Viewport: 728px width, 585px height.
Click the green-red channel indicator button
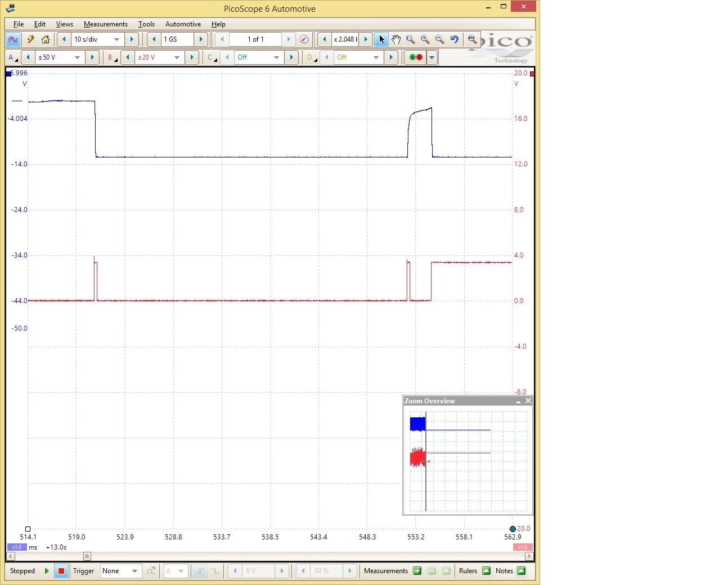[416, 57]
